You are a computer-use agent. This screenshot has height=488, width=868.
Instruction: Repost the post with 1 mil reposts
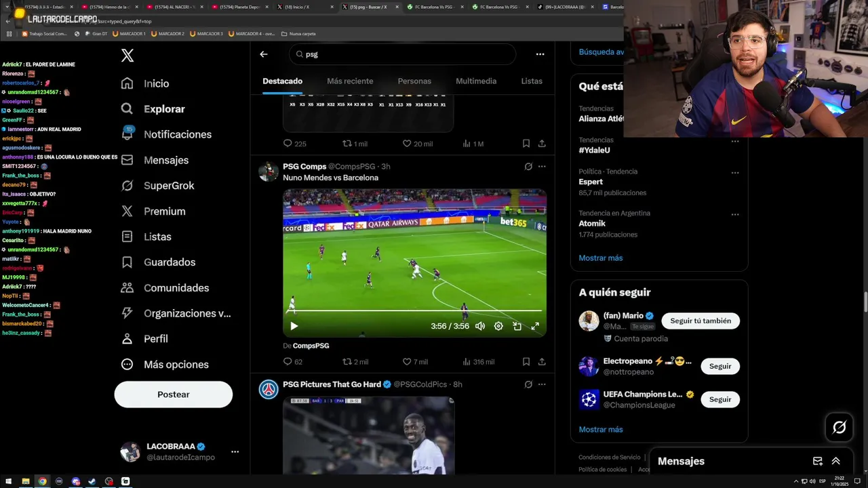coord(355,144)
